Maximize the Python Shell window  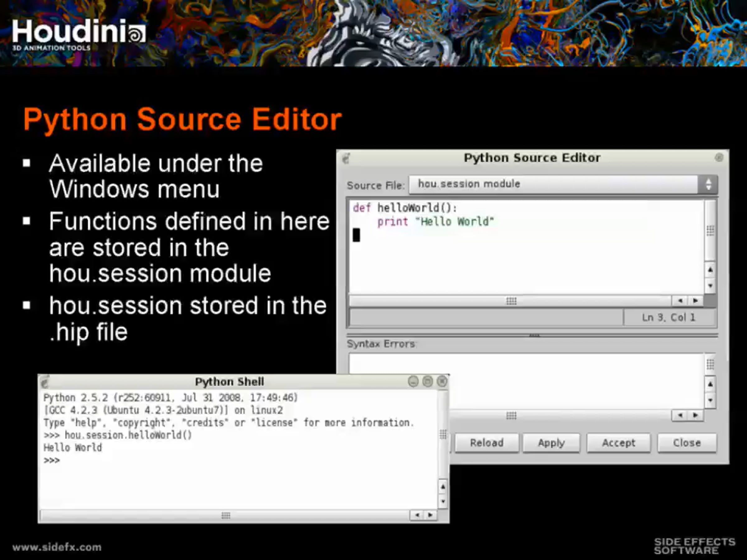428,381
